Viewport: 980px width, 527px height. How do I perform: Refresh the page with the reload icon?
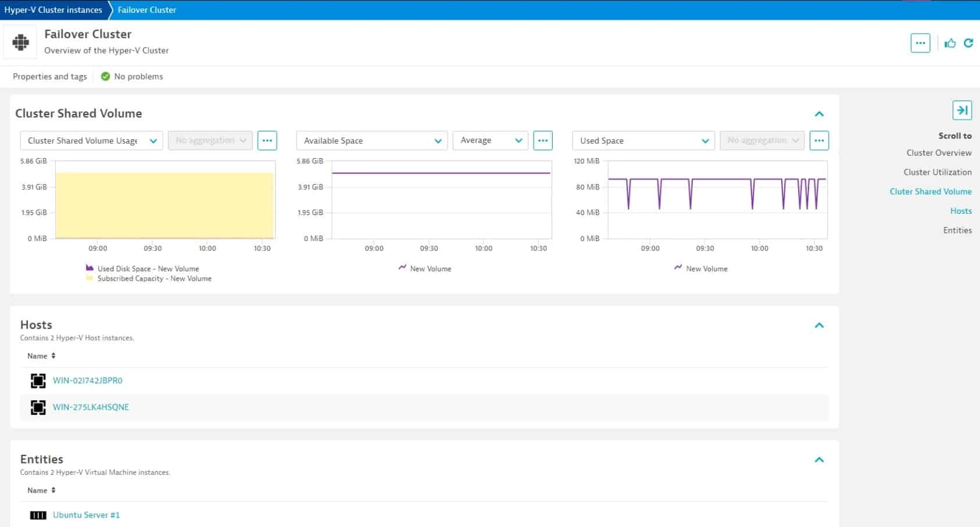[968, 43]
